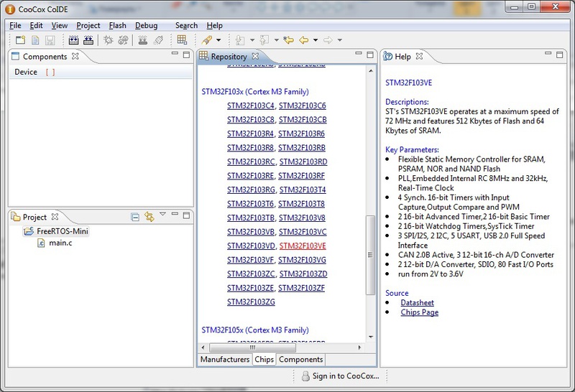Click the Build project toolbar icon
The height and width of the screenshot is (392, 575).
pos(74,40)
